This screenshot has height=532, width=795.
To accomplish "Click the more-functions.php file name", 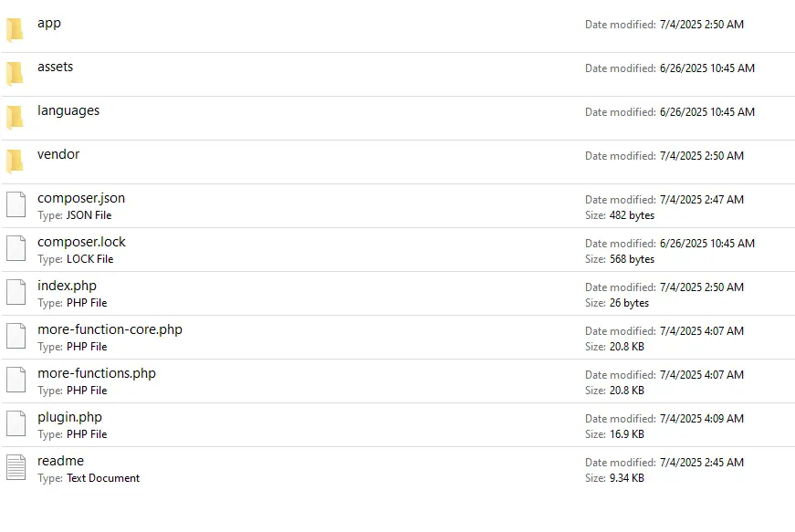I will [97, 373].
